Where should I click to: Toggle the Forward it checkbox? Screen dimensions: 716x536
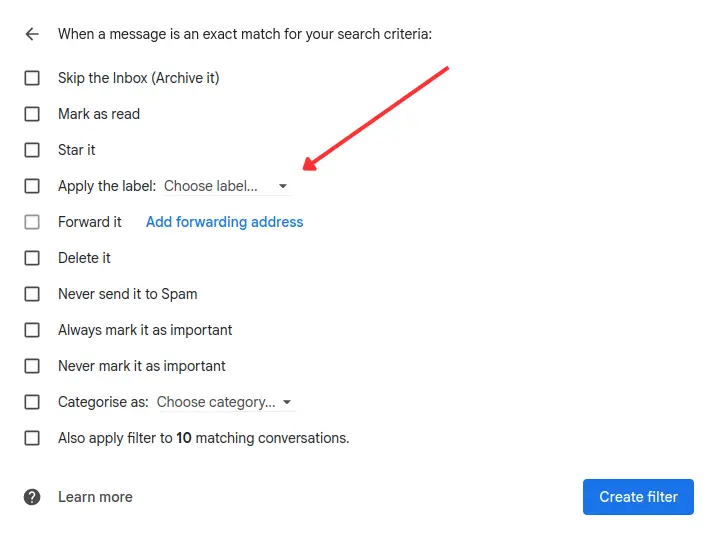pyautogui.click(x=32, y=222)
